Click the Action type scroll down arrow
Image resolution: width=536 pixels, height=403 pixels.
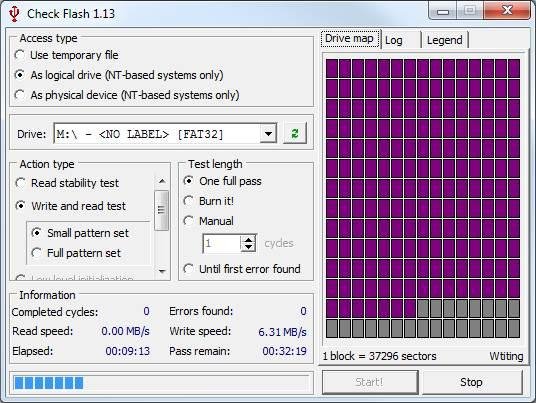[x=162, y=271]
